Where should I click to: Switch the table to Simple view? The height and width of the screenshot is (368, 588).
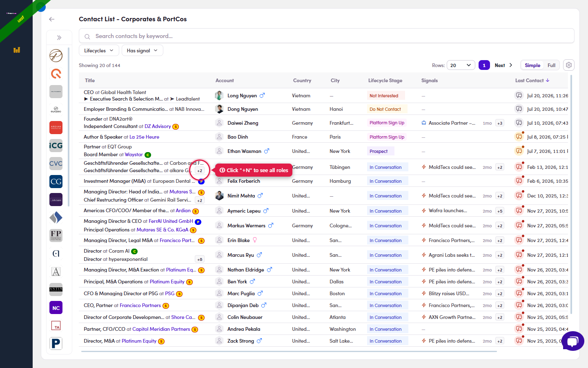tap(532, 65)
